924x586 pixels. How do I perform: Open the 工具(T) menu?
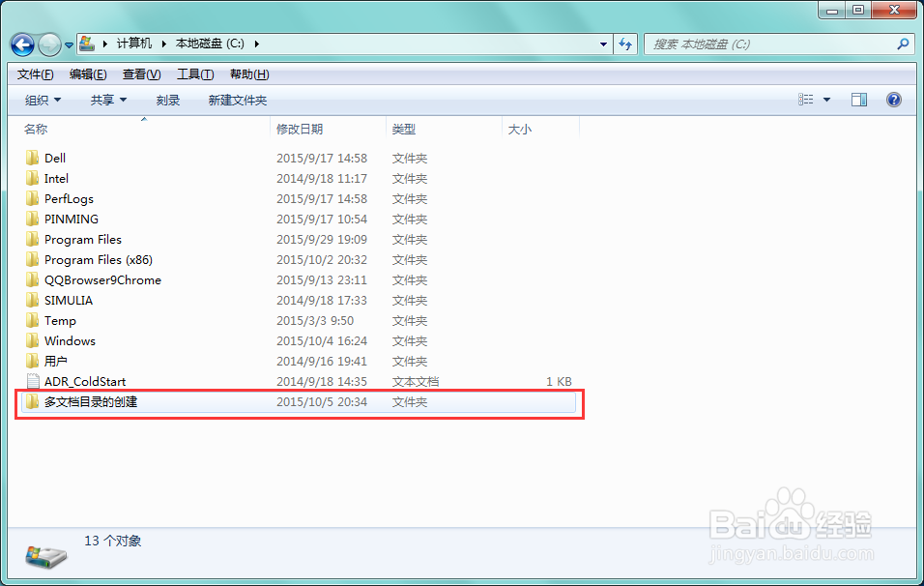[195, 74]
